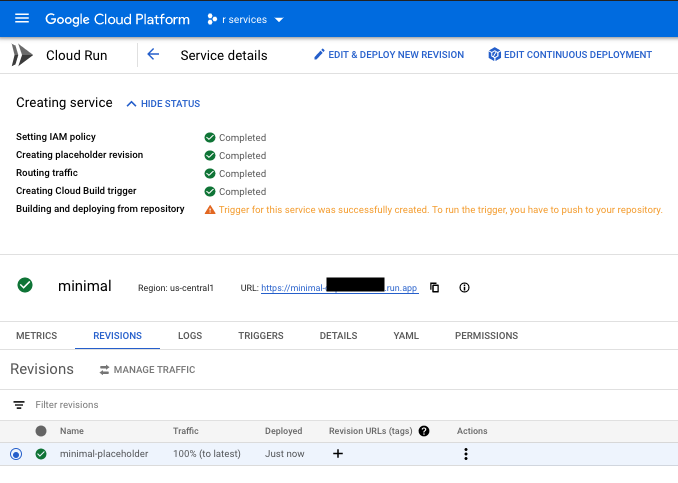The image size is (678, 483).
Task: Click the minimal-placeholder revision name
Action: tap(104, 454)
